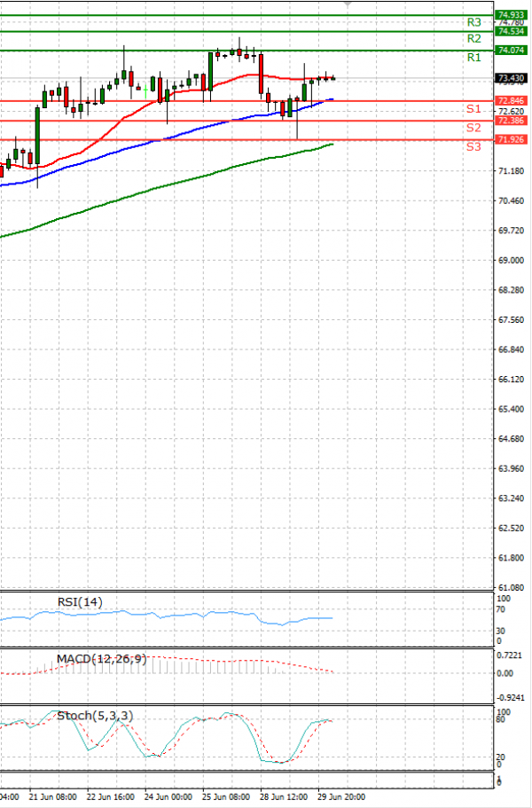Click the 74.933 green price tag
The height and width of the screenshot is (808, 532).
point(511,15)
